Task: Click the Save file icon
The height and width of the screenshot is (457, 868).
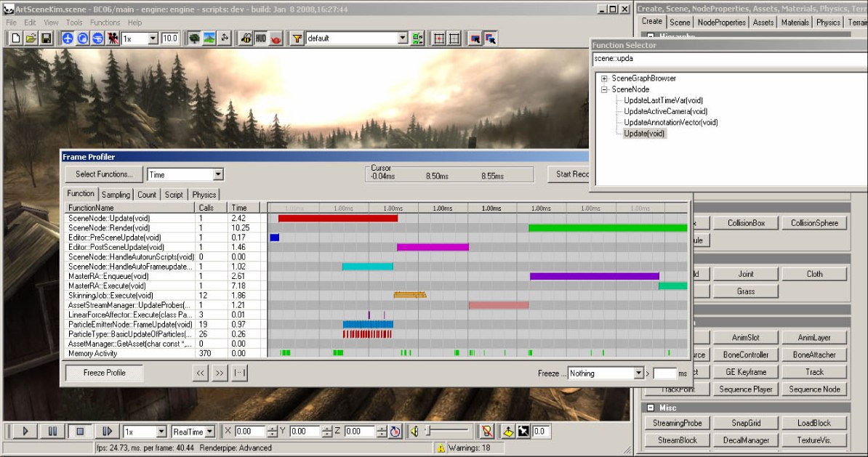Action: (x=46, y=39)
